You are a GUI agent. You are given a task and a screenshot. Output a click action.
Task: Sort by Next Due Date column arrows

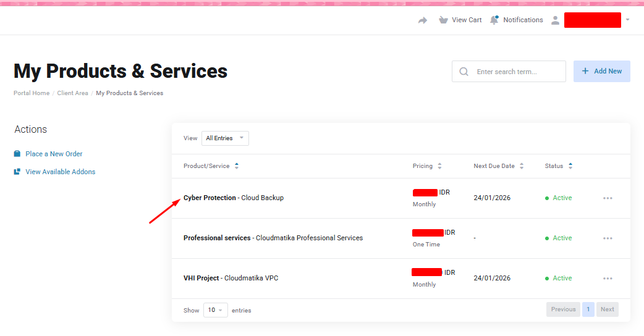point(522,166)
